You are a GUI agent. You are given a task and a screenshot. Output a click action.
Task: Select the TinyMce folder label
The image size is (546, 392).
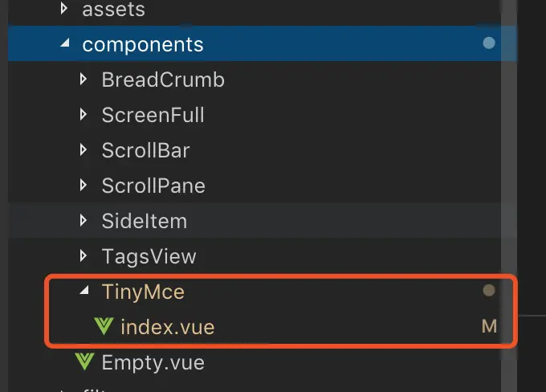[x=143, y=292]
